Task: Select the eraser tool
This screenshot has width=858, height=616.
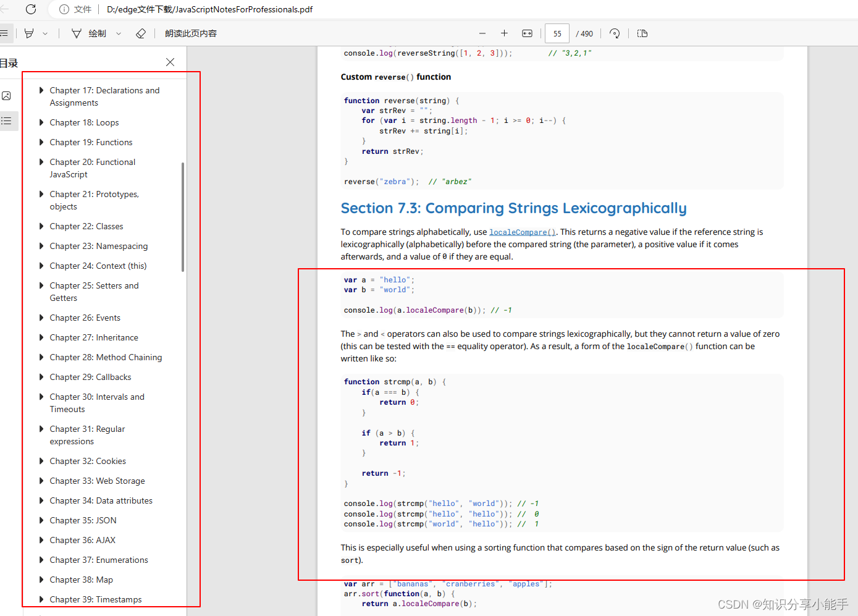Action: pyautogui.click(x=141, y=33)
